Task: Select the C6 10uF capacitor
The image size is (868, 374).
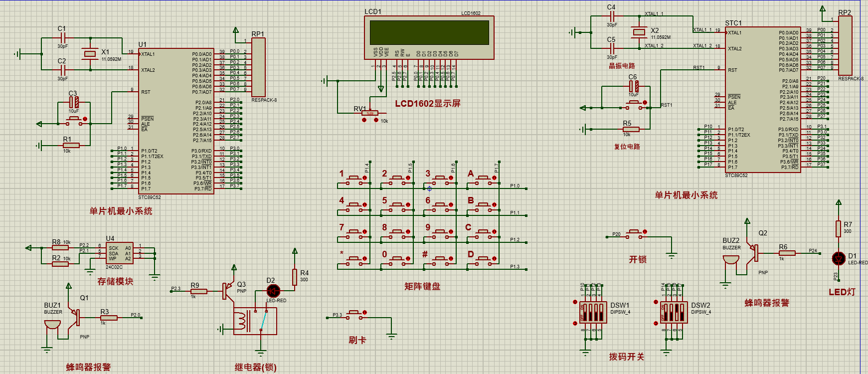Action: click(634, 86)
